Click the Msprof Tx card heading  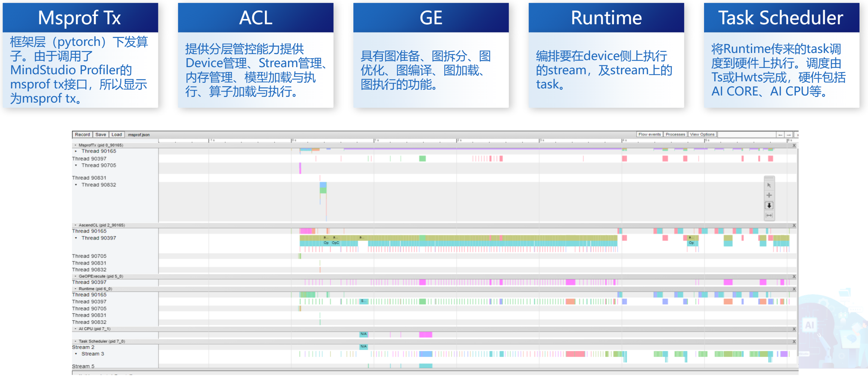pos(80,18)
